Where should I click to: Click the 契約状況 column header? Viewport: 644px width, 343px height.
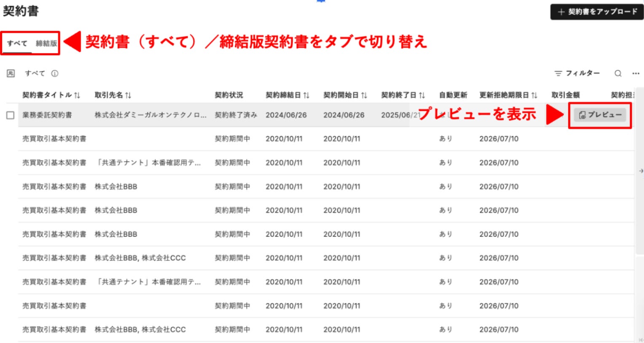click(229, 95)
